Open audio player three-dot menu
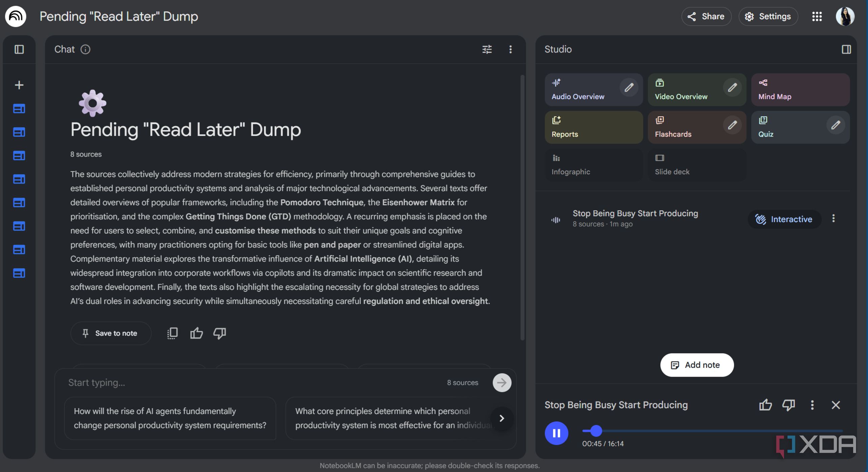 tap(812, 405)
